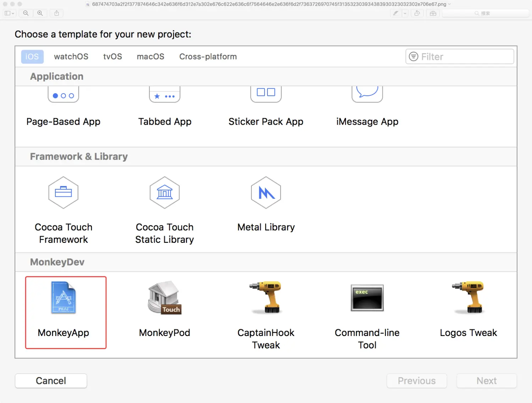Click the Cocoa Touch Static Library label

pos(165,233)
